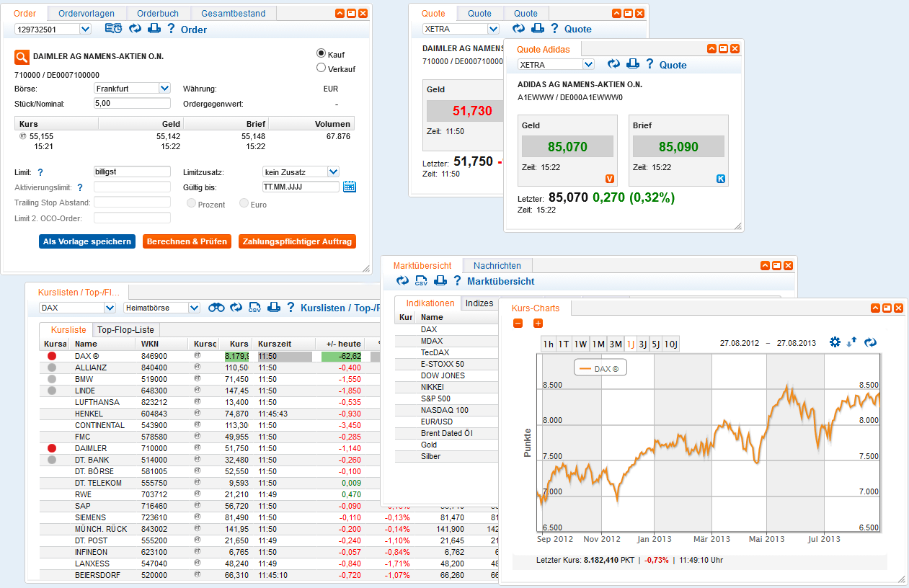Image resolution: width=909 pixels, height=588 pixels.
Task: Set chart range to 5J
Action: pyautogui.click(x=655, y=344)
